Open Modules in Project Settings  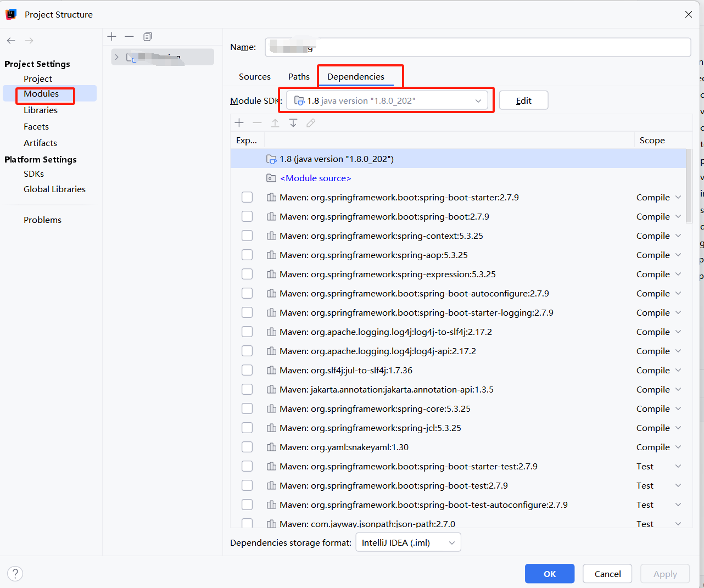tap(41, 93)
